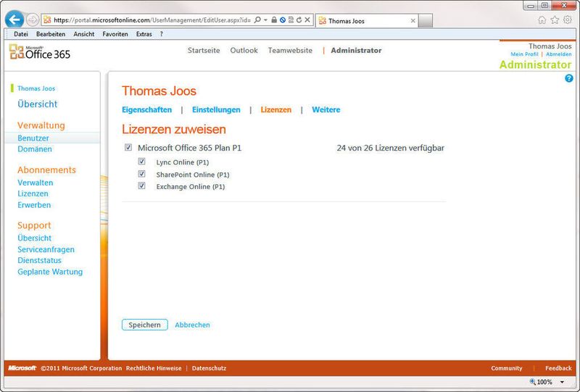Open the Community footer link
The width and height of the screenshot is (580, 392).
507,368
